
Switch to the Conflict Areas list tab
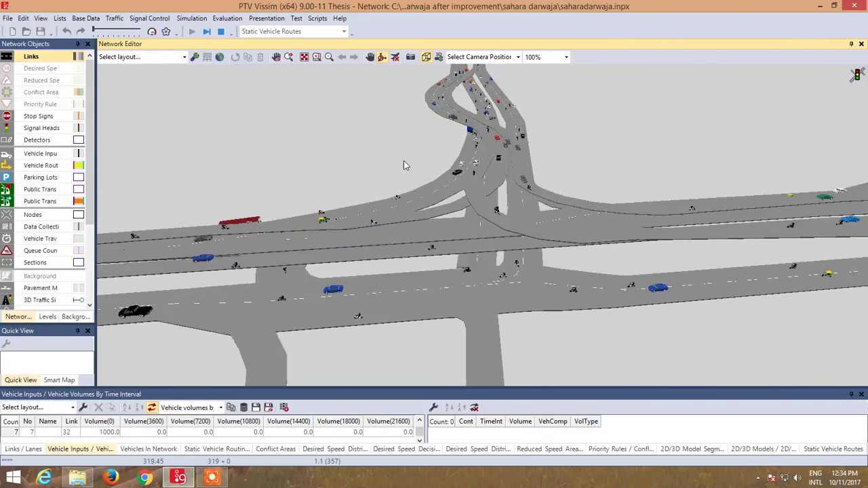click(275, 449)
